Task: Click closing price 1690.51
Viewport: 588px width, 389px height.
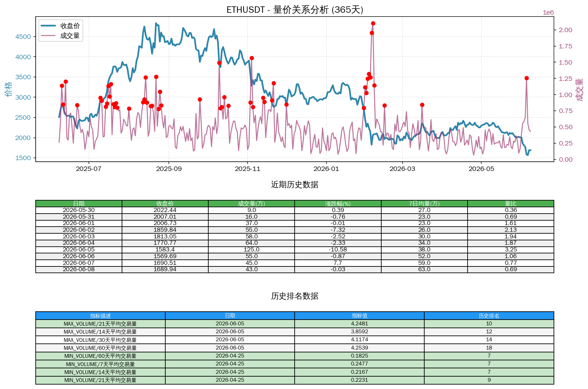Action: pyautogui.click(x=165, y=263)
